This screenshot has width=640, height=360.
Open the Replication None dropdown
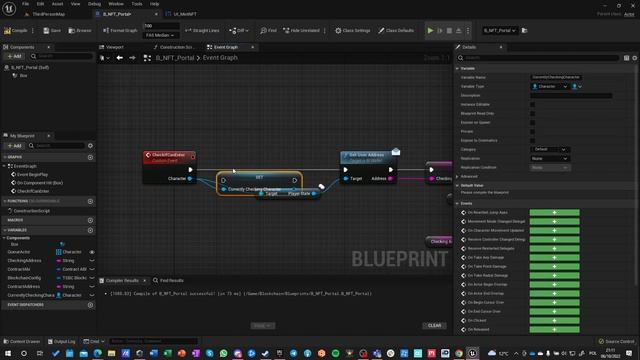tap(550, 158)
